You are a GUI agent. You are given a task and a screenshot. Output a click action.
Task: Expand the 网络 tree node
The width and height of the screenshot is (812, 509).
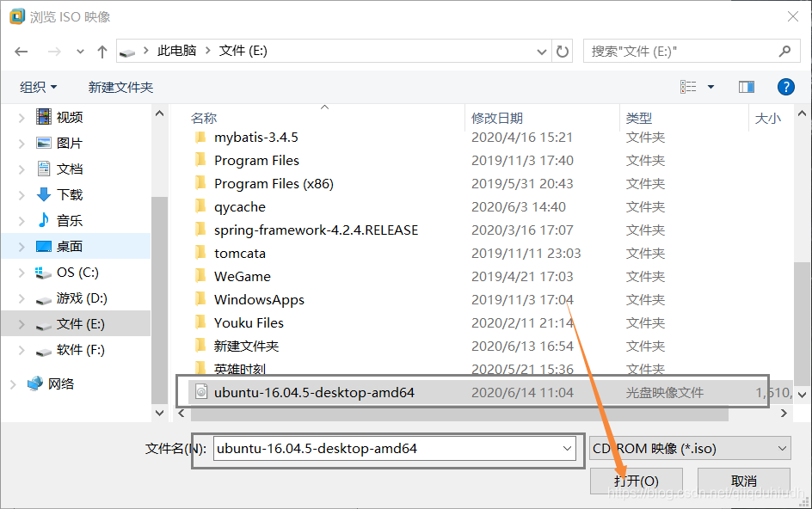click(13, 384)
